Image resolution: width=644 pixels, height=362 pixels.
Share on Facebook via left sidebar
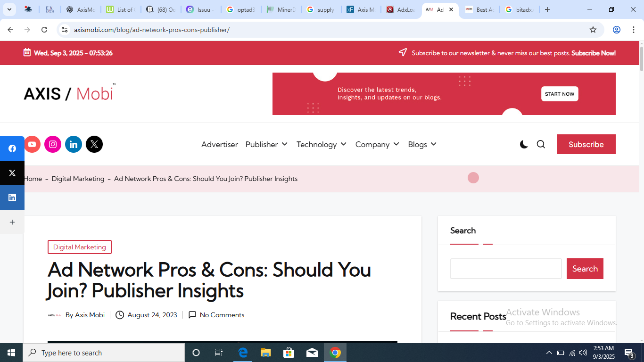tap(12, 148)
